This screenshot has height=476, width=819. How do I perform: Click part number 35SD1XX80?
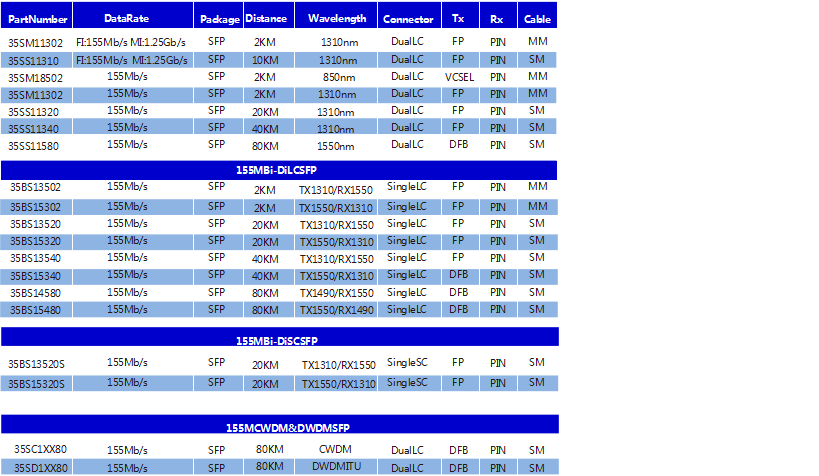coord(40,468)
